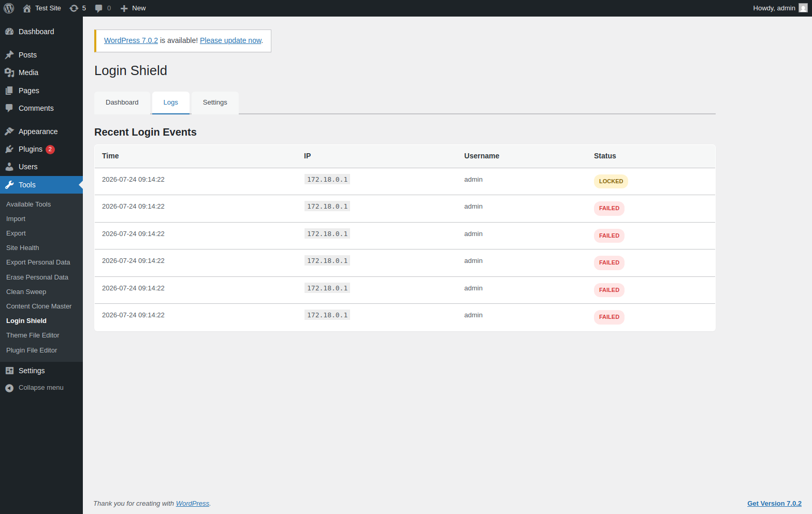The image size is (812, 514).
Task: Click the IP column header
Action: [x=308, y=156]
